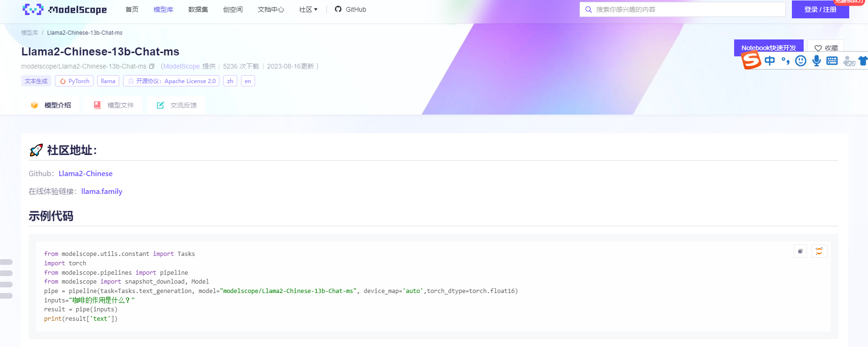Focus the search input field
Screen dimensions: 868x347
pyautogui.click(x=682, y=9)
